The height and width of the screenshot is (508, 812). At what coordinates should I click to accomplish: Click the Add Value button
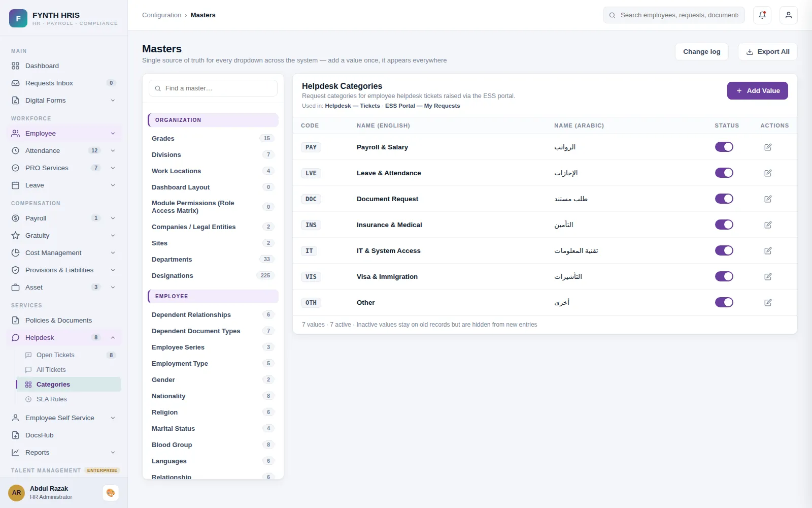[x=757, y=90]
